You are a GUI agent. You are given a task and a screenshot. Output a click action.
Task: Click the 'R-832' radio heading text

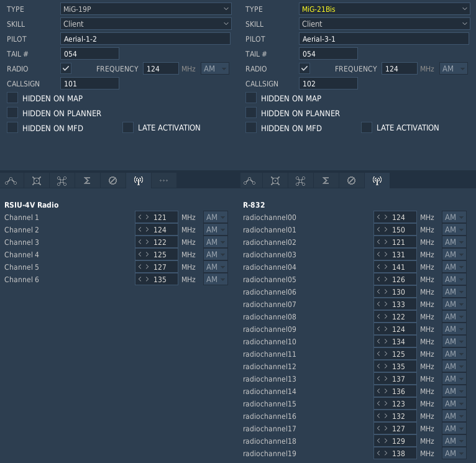pyautogui.click(x=254, y=205)
